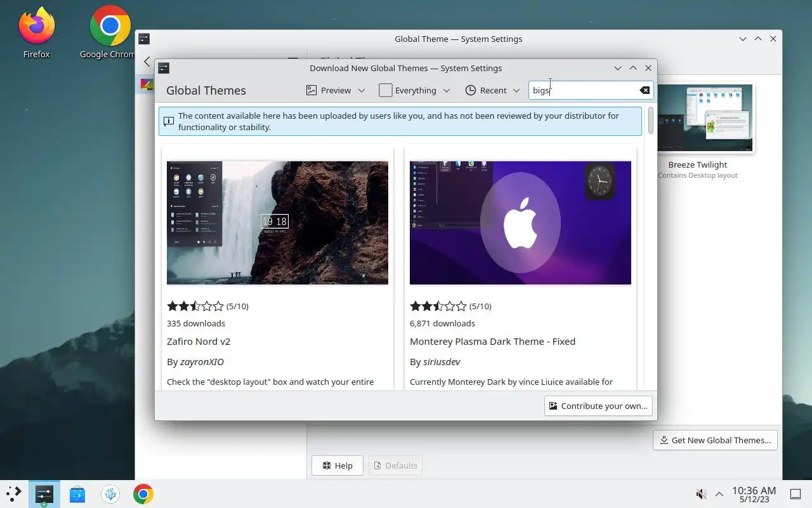Click the disabled Defaults button

point(395,465)
